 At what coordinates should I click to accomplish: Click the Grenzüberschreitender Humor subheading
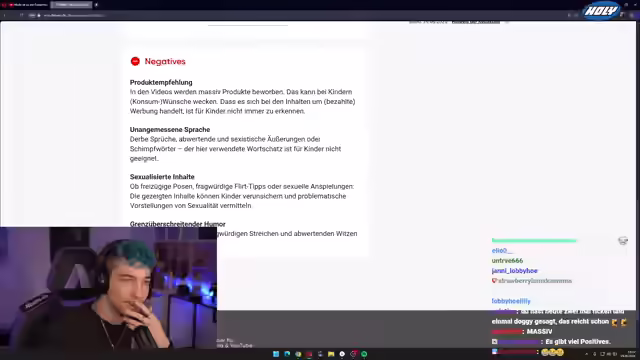178,224
